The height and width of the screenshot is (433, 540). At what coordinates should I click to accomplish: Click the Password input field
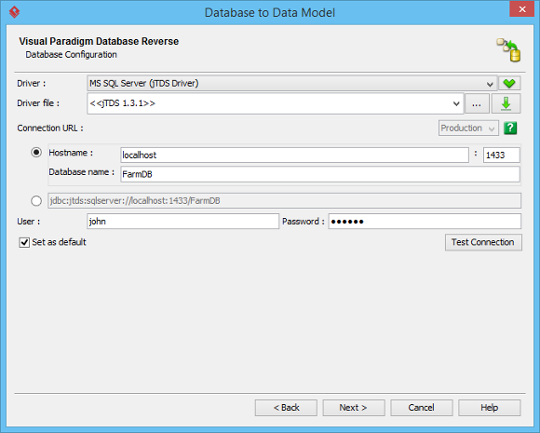tap(425, 221)
